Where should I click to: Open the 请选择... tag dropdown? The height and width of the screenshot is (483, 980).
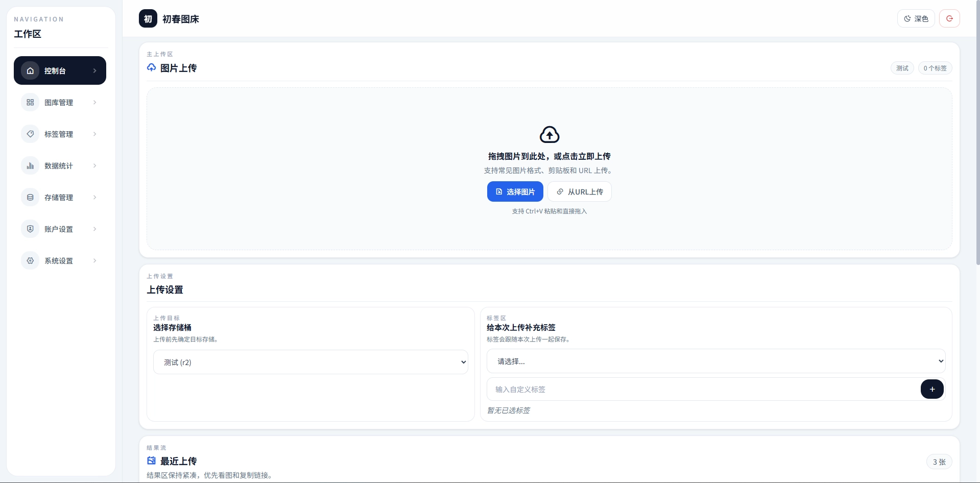[716, 361]
